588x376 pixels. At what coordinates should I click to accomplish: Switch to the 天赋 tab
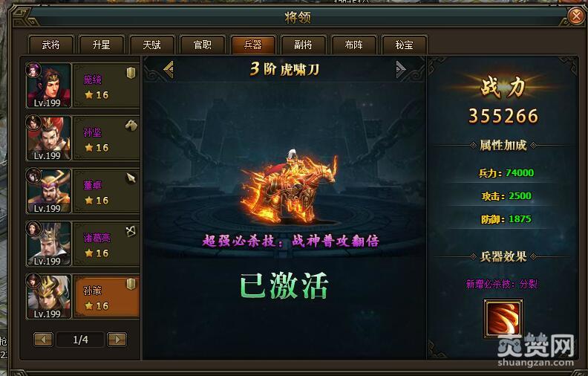152,45
